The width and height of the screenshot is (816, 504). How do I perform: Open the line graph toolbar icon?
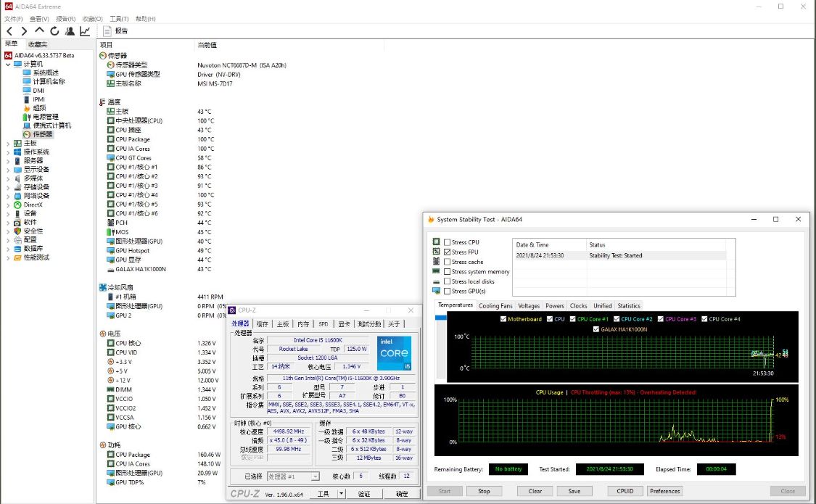(85, 31)
